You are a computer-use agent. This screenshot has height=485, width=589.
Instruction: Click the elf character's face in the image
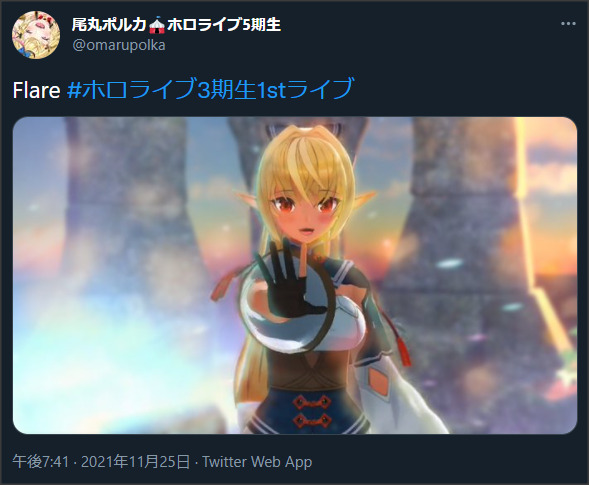click(x=304, y=212)
